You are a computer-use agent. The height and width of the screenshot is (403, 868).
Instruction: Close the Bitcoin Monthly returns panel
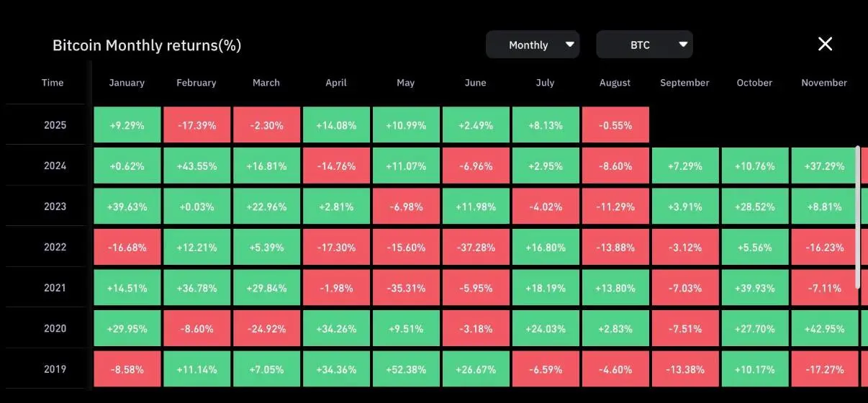[x=825, y=44]
